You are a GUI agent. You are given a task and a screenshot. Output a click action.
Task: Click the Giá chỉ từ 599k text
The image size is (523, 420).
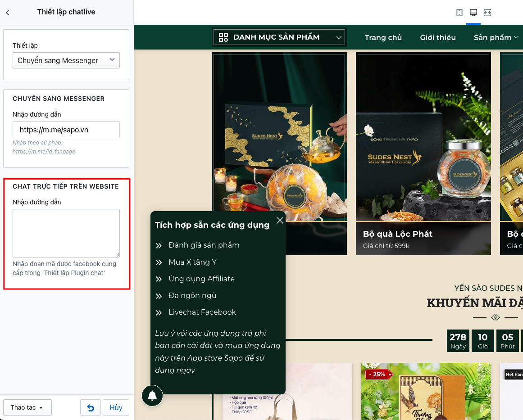pyautogui.click(x=386, y=246)
